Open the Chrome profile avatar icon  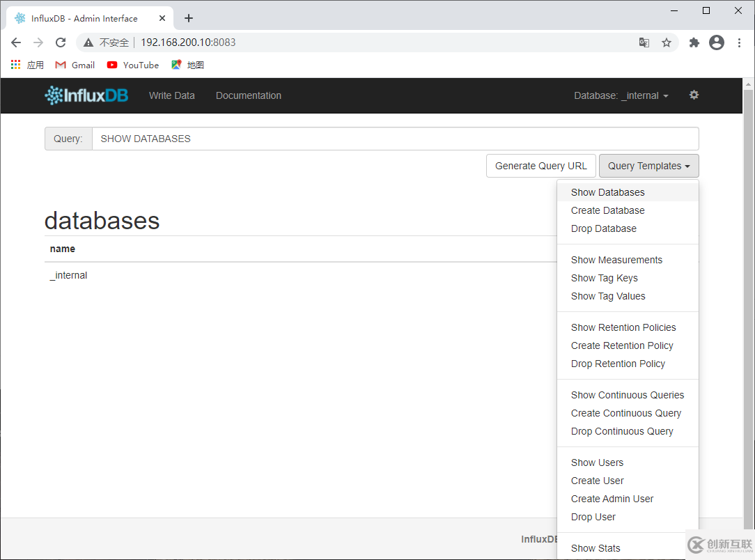pos(717,42)
